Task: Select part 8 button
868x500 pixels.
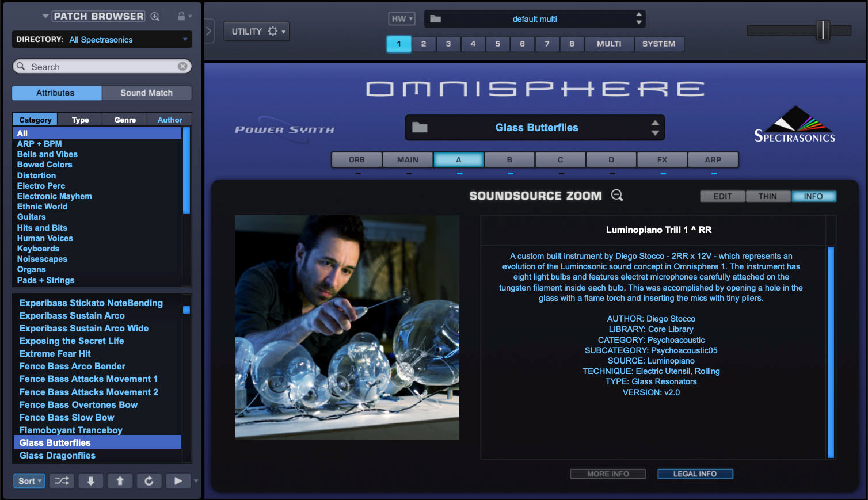Action: 572,44
